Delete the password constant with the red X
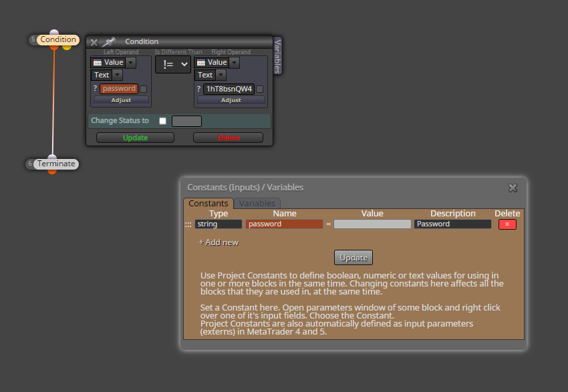This screenshot has width=568, height=392. click(x=507, y=224)
